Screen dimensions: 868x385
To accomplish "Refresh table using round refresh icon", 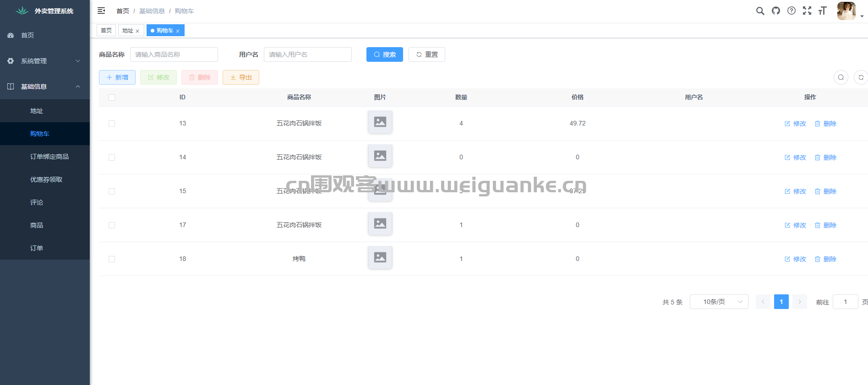I will [x=861, y=77].
